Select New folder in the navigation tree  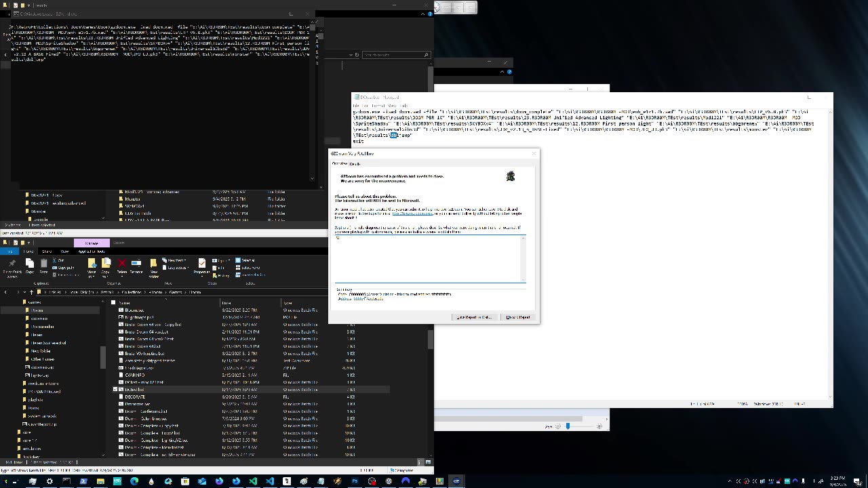(x=41, y=351)
